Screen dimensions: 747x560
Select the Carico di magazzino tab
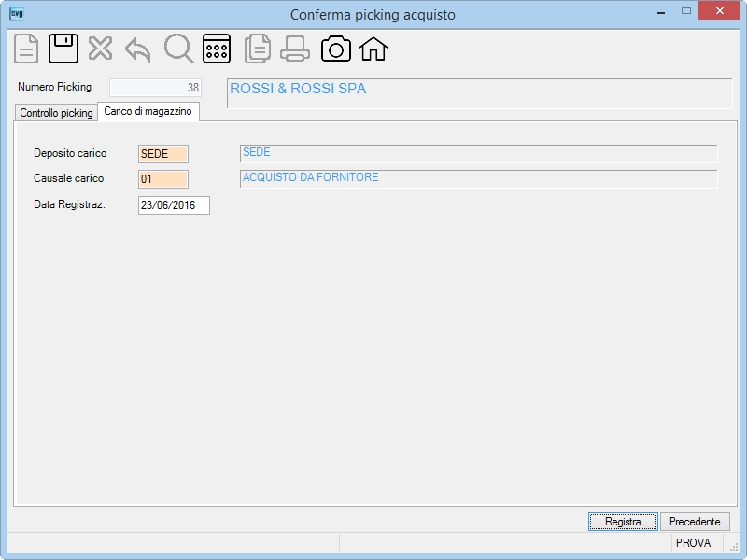(x=148, y=111)
